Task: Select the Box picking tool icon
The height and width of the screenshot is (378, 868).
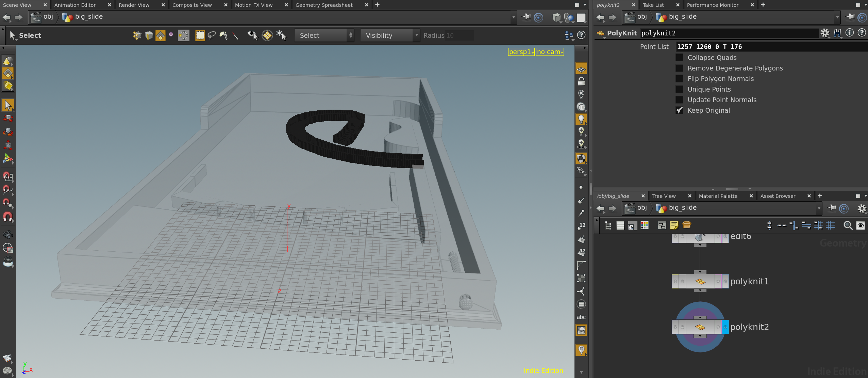Action: pyautogui.click(x=200, y=35)
